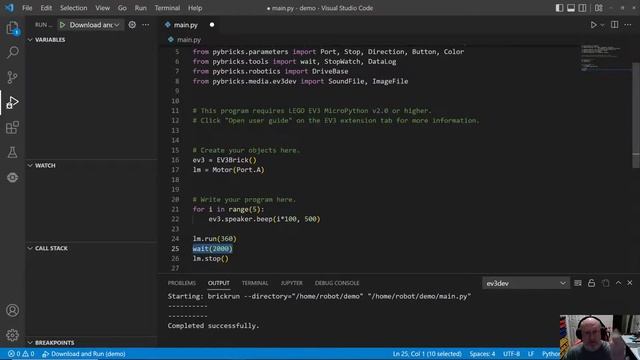Open the Extensions view

pyautogui.click(x=12, y=127)
